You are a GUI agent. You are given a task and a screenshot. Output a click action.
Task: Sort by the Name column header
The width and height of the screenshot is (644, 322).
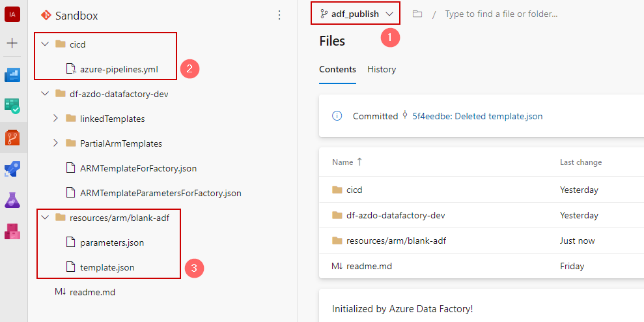343,162
